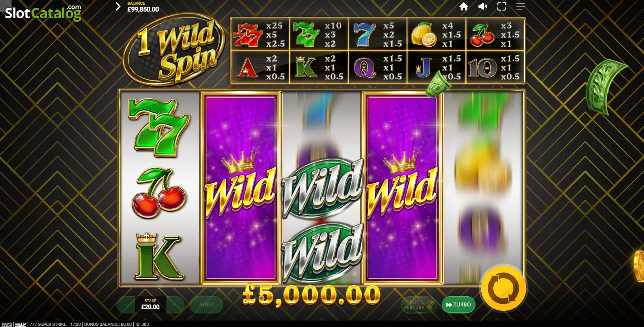Enter fullscreen mode
Screen dimensions: 644x327
[x=502, y=6]
